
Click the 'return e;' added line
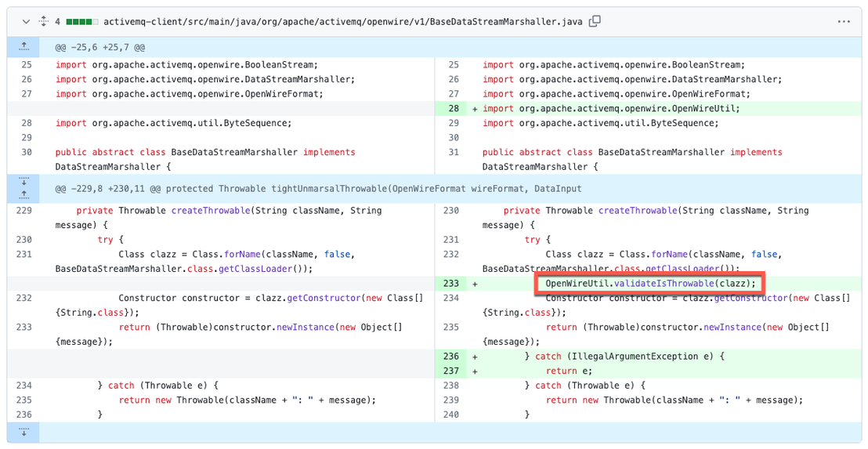569,371
